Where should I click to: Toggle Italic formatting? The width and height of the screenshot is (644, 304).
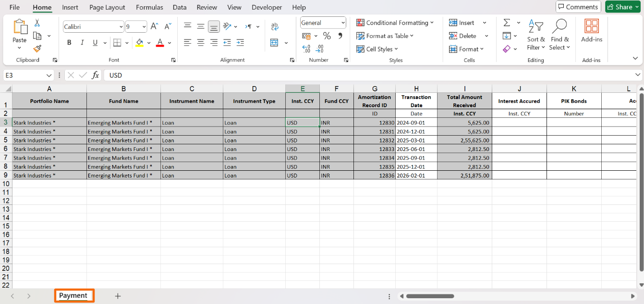(82, 43)
